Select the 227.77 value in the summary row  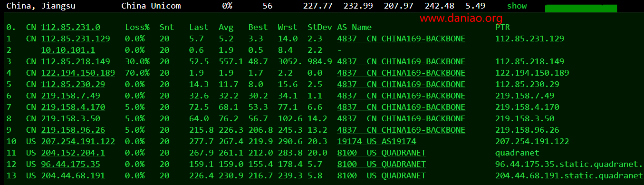(x=318, y=6)
